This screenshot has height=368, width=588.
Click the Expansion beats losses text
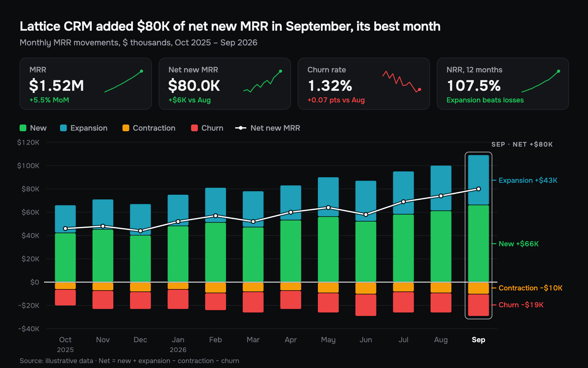click(x=485, y=100)
